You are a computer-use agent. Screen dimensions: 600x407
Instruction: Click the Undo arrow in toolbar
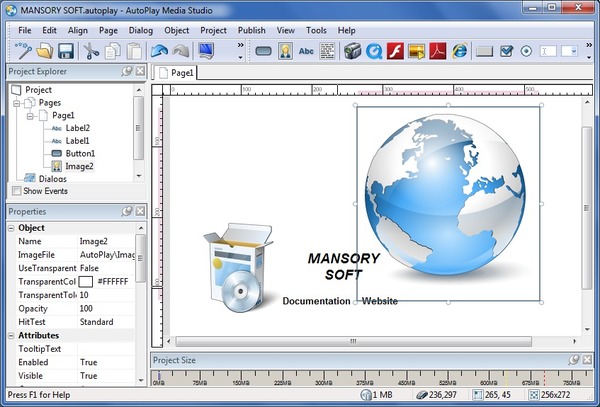point(159,50)
